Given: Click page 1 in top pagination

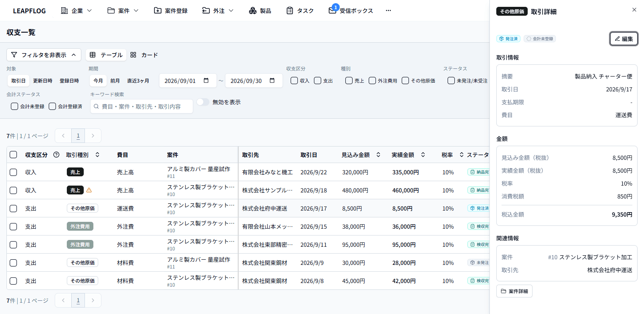Looking at the screenshot, I should point(78,136).
